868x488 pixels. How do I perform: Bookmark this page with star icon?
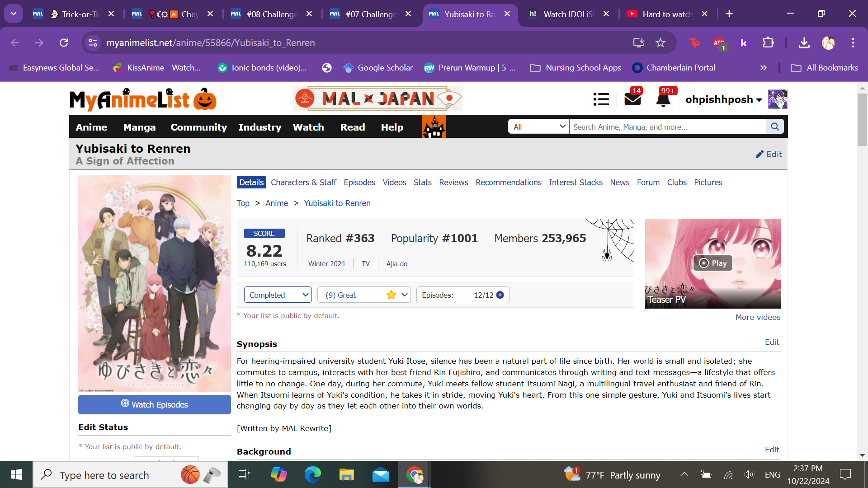[x=660, y=43]
